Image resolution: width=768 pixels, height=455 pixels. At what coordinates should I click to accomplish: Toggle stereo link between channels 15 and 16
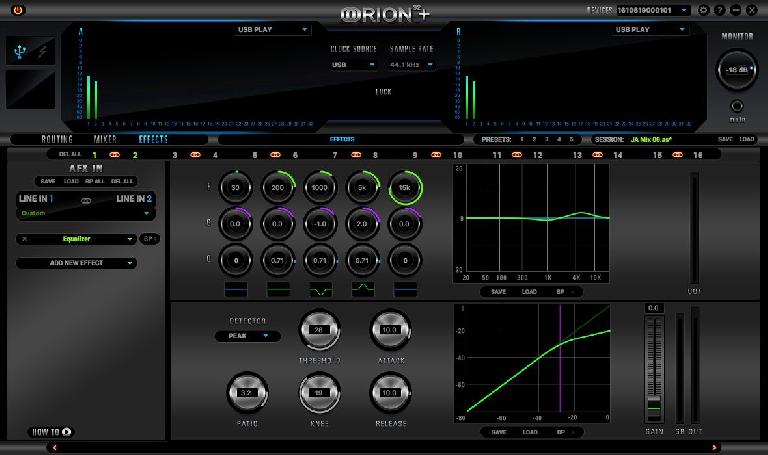point(677,155)
